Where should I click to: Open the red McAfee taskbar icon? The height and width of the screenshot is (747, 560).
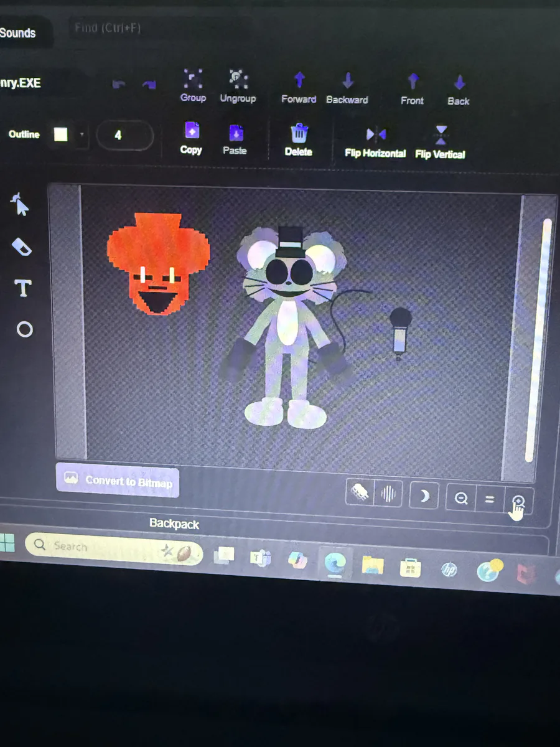526,574
